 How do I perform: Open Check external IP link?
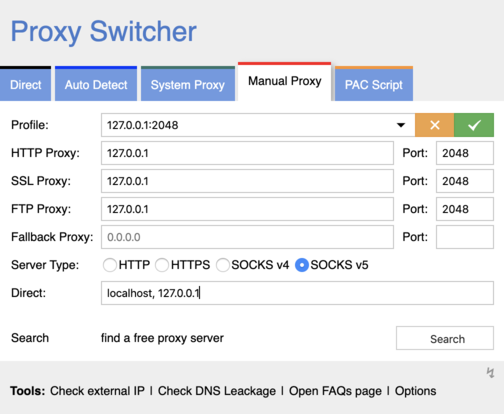pos(97,391)
